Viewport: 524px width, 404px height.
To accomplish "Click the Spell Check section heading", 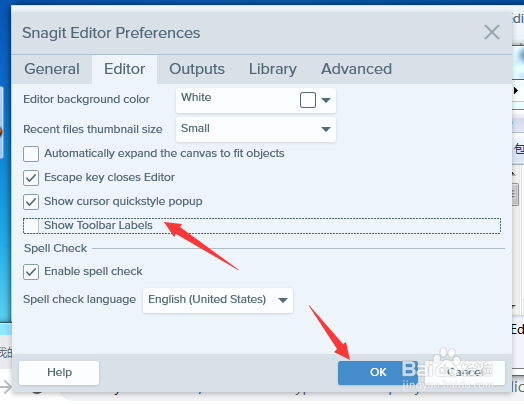I will [x=55, y=248].
